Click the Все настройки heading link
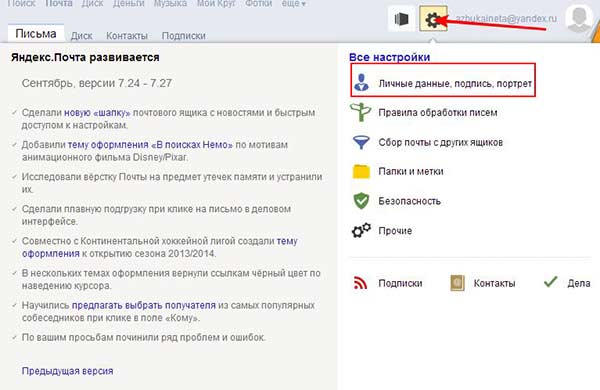This screenshot has width=600, height=390. pyautogui.click(x=390, y=57)
